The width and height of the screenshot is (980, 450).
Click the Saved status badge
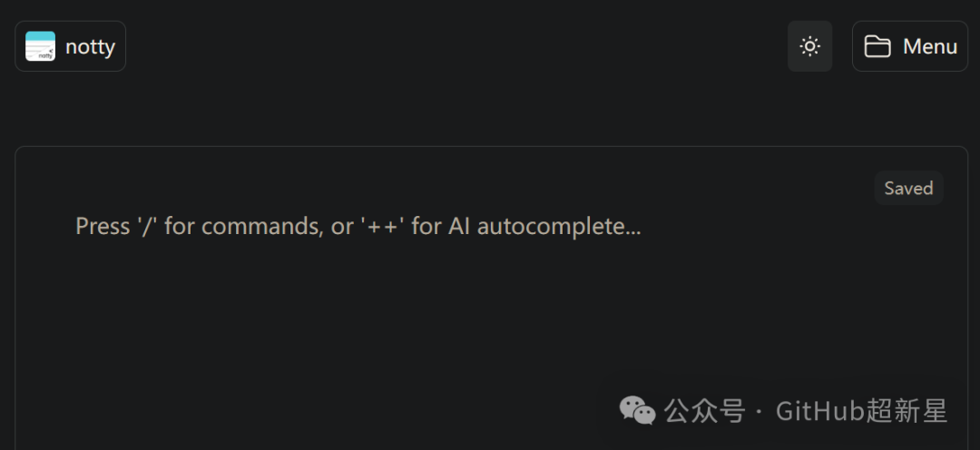pyautogui.click(x=908, y=188)
